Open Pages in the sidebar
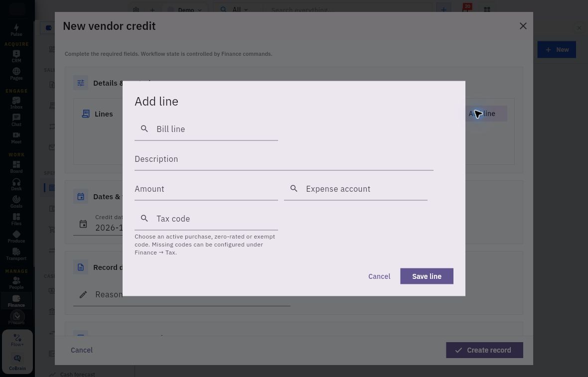The height and width of the screenshot is (377, 588). [x=16, y=74]
